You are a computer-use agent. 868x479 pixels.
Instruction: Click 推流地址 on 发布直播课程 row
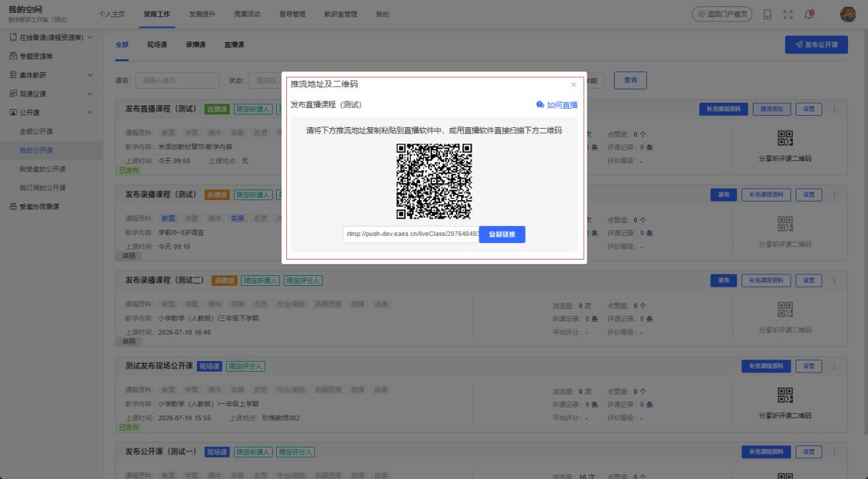(x=771, y=109)
